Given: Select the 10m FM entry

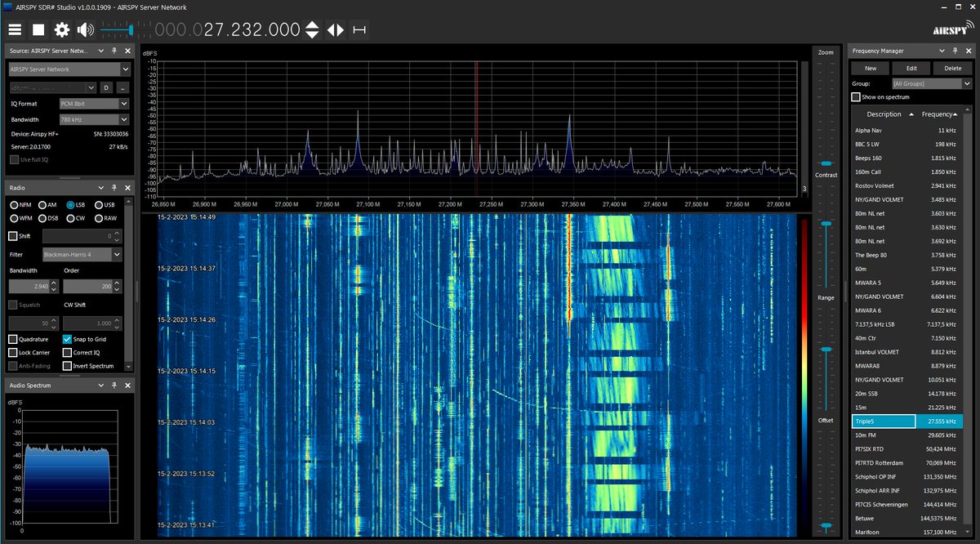Looking at the screenshot, I should [x=907, y=435].
